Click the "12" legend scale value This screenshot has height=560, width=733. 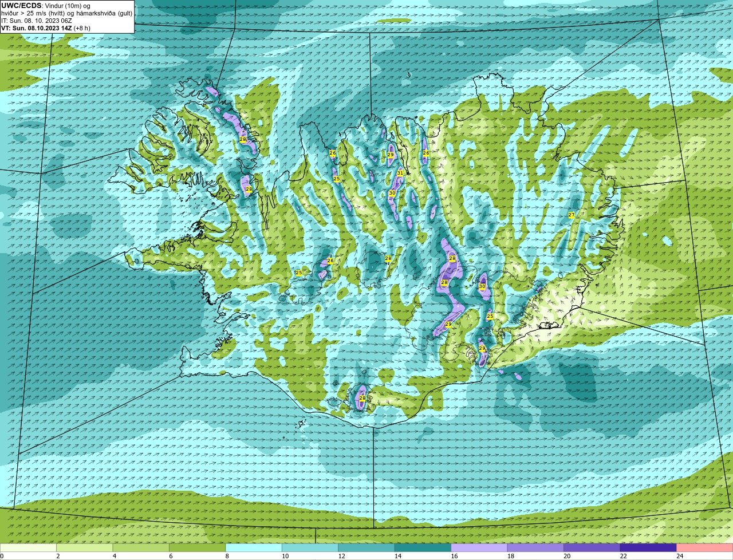pyautogui.click(x=341, y=556)
